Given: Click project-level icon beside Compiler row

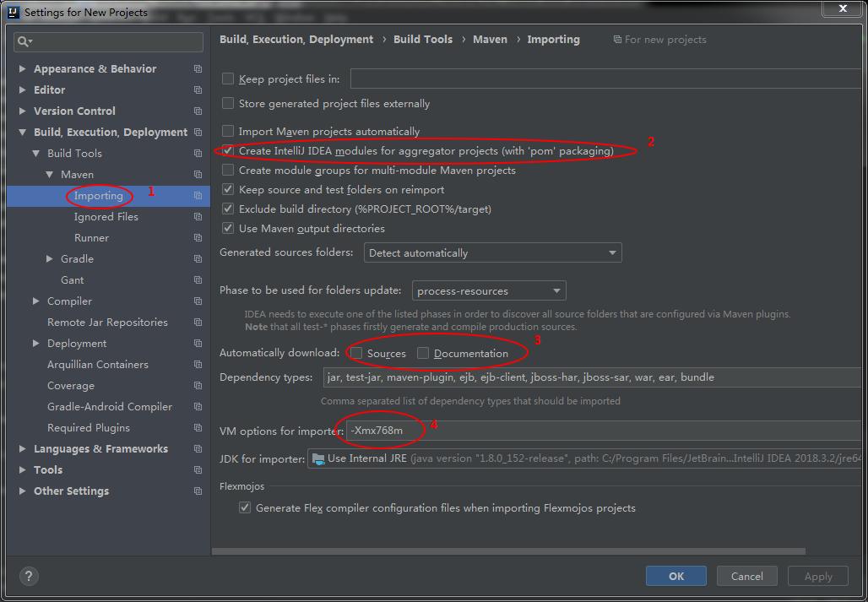Looking at the screenshot, I should pos(198,301).
